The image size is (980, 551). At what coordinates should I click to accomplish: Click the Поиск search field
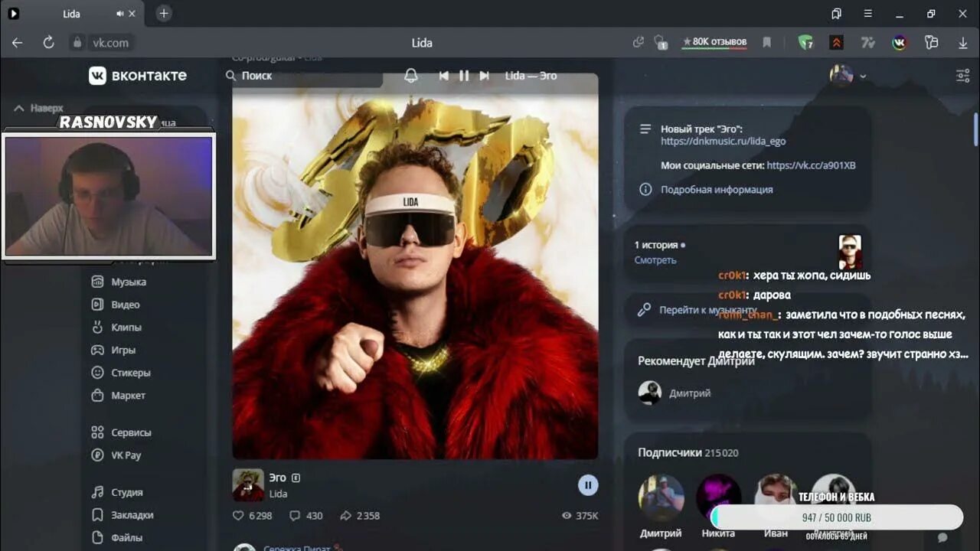point(304,76)
